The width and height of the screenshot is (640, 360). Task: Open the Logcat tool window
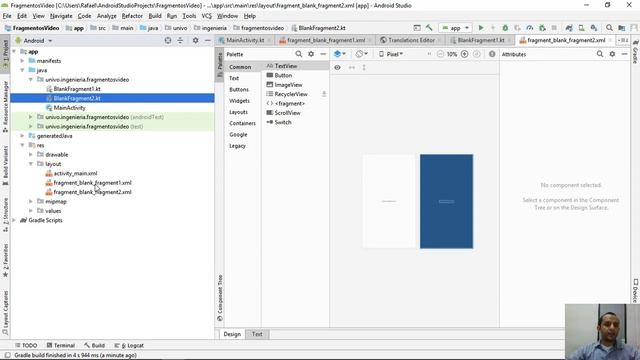point(129,345)
